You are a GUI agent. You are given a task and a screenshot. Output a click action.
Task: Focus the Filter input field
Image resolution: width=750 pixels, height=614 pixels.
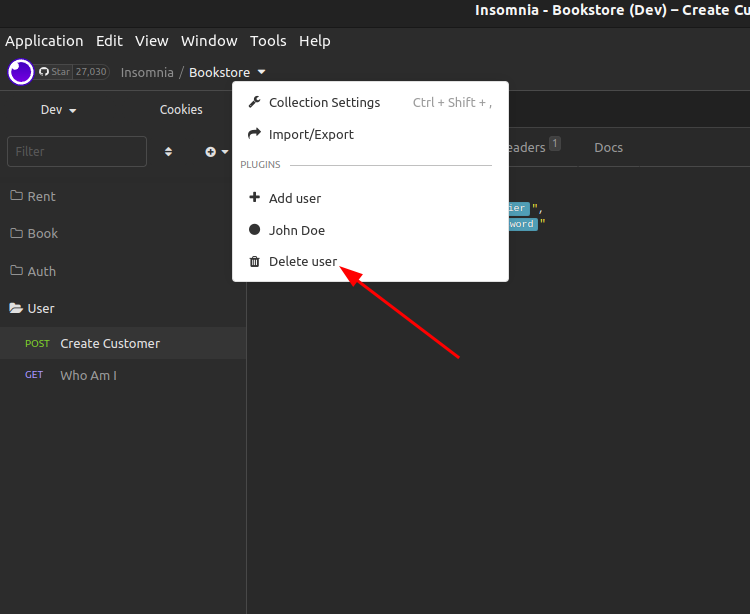coord(77,152)
